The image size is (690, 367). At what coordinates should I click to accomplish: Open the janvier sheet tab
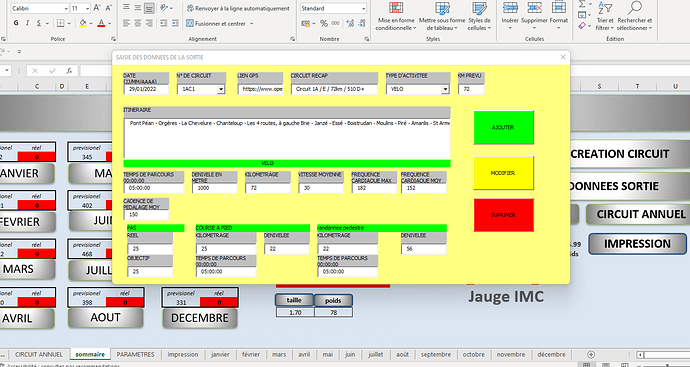click(220, 354)
